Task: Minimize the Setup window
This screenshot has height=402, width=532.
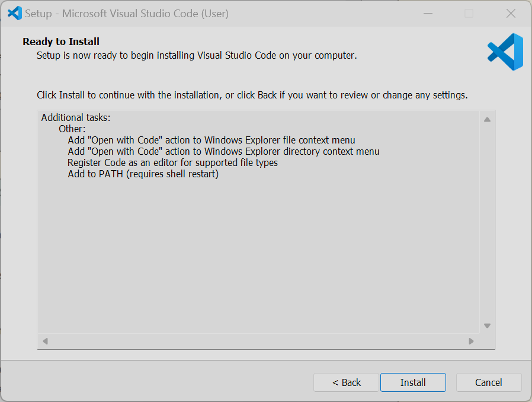Action: 427,13
